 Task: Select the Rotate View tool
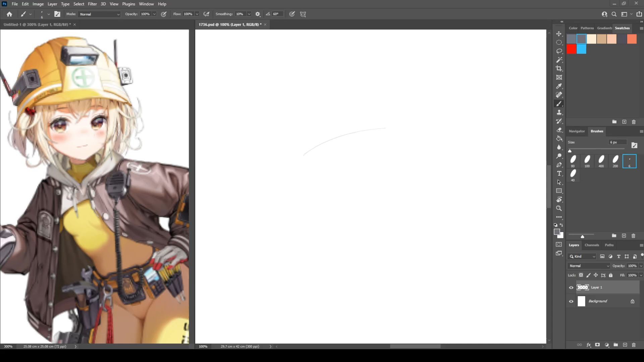[x=559, y=199]
